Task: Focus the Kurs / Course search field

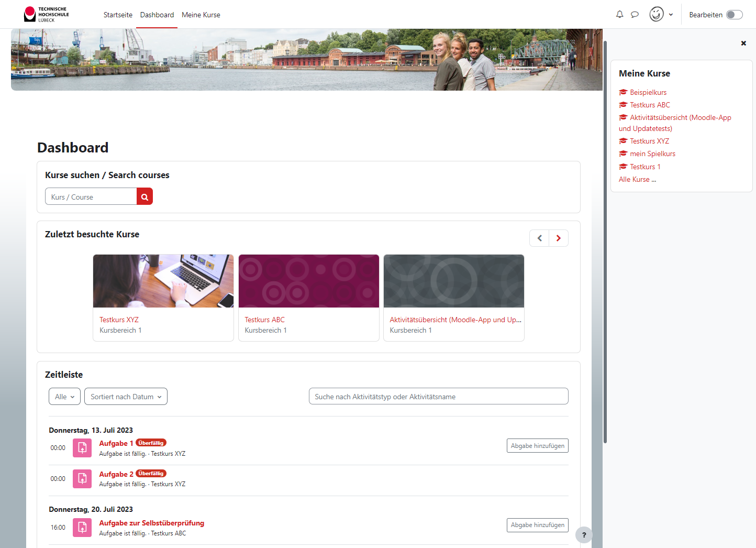Action: 91,196
